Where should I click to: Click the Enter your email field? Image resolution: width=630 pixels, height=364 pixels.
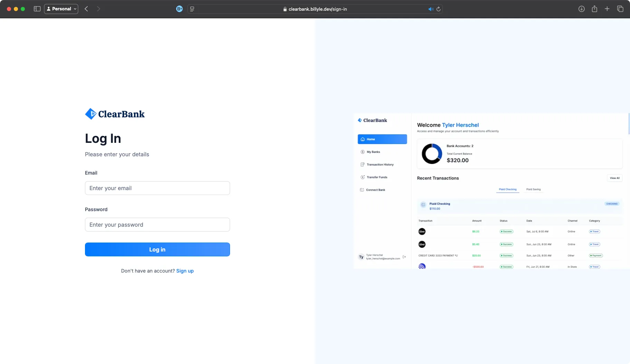(x=157, y=188)
